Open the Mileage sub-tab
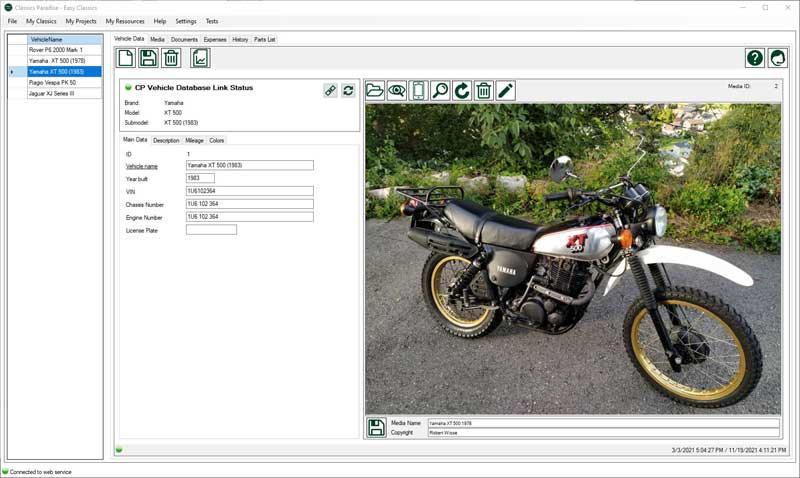 pyautogui.click(x=194, y=140)
